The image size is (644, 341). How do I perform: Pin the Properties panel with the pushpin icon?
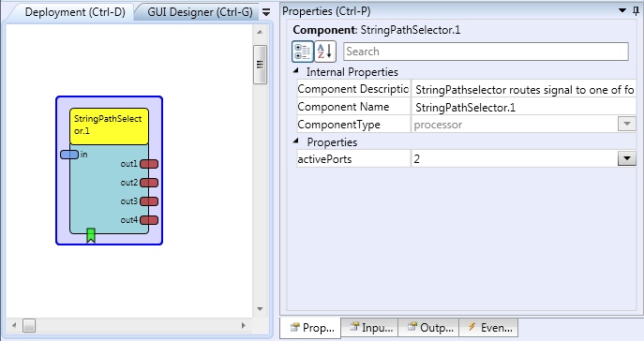click(636, 11)
